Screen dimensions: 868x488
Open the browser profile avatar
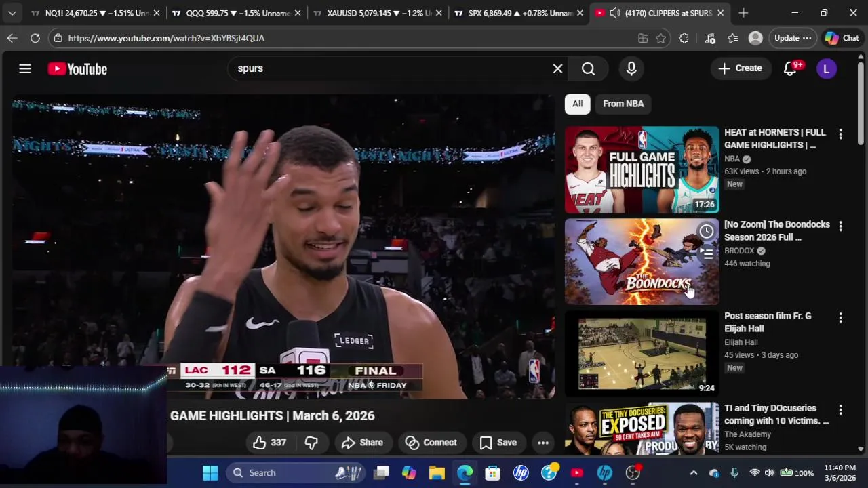(755, 38)
